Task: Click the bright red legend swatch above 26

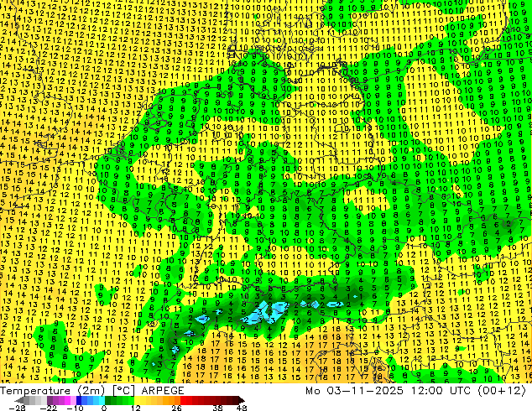Action: pyautogui.click(x=183, y=400)
